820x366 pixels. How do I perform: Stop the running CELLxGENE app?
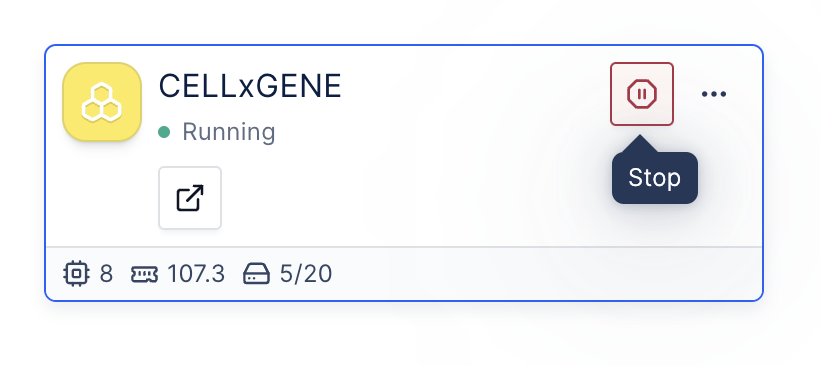(642, 94)
